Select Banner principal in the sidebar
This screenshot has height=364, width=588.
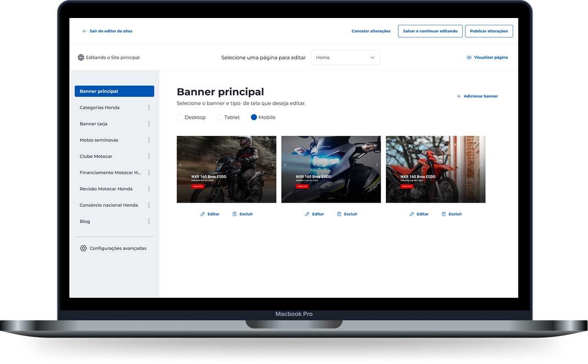pyautogui.click(x=114, y=91)
